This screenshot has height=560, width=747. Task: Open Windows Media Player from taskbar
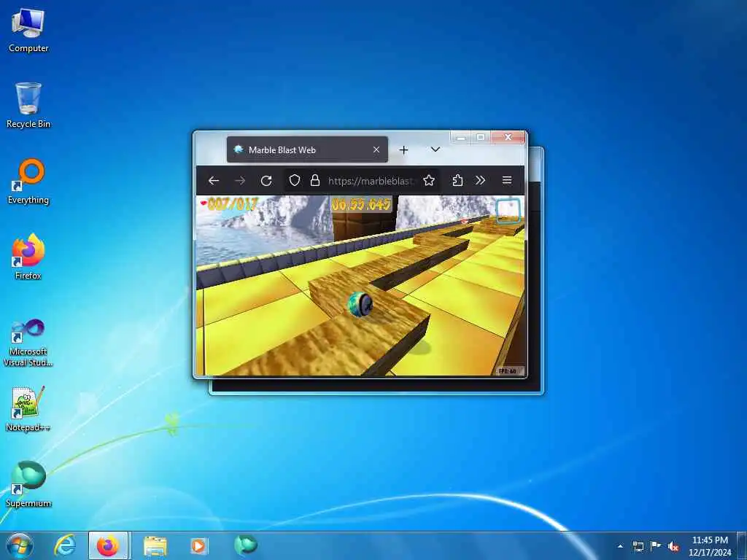click(x=198, y=546)
